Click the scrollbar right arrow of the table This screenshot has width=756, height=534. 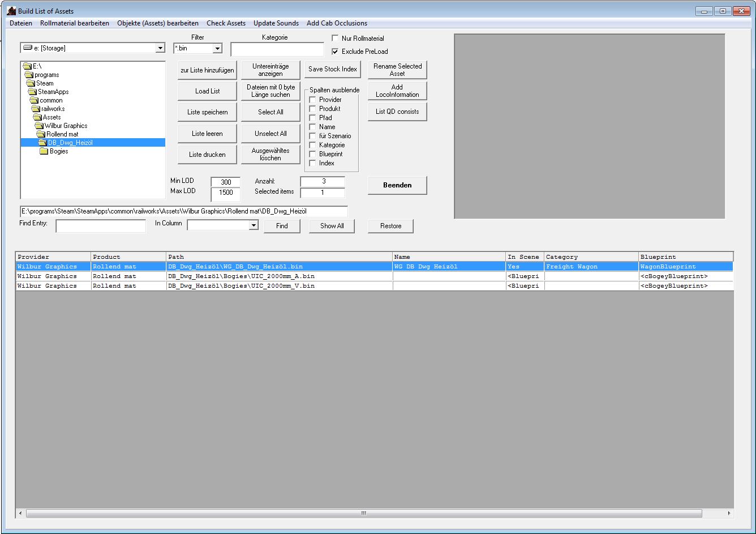click(x=729, y=513)
